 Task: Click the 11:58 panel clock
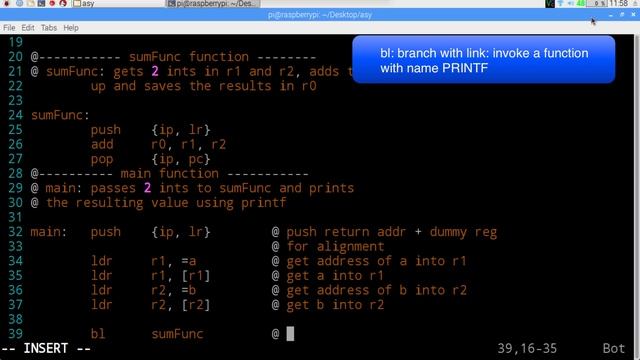click(619, 4)
